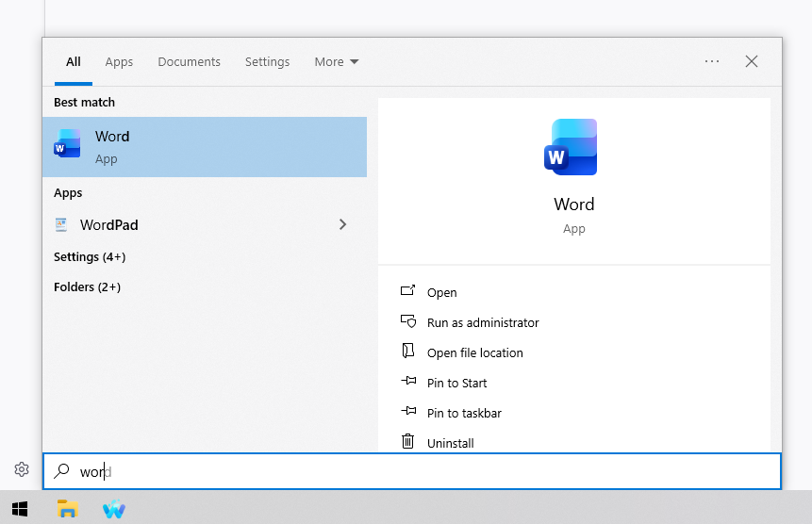Open the three-dots options menu
The width and height of the screenshot is (812, 524).
click(x=712, y=61)
